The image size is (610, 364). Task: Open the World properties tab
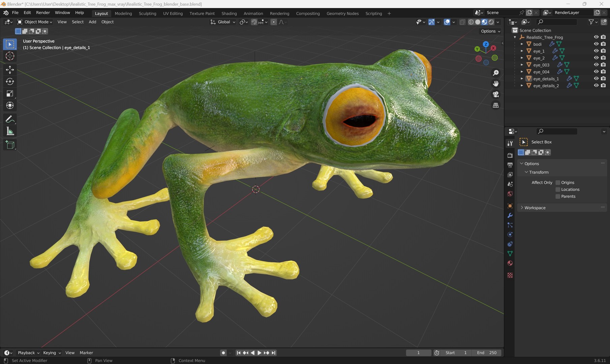coord(510,194)
